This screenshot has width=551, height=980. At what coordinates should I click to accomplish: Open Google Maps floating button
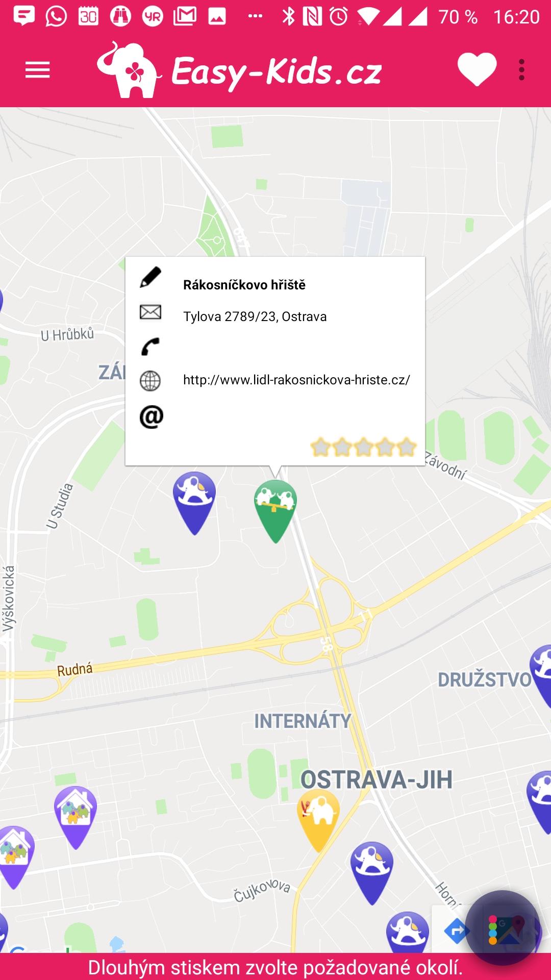[x=503, y=927]
